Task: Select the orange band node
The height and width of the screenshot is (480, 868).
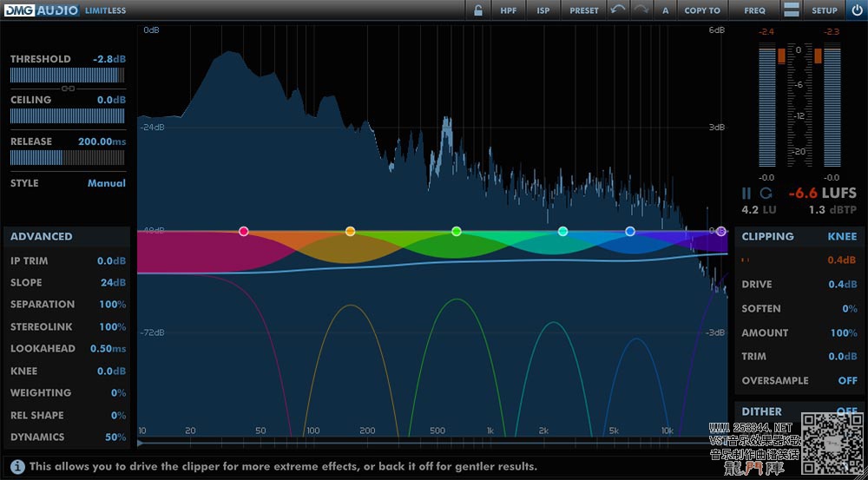Action: tap(350, 232)
